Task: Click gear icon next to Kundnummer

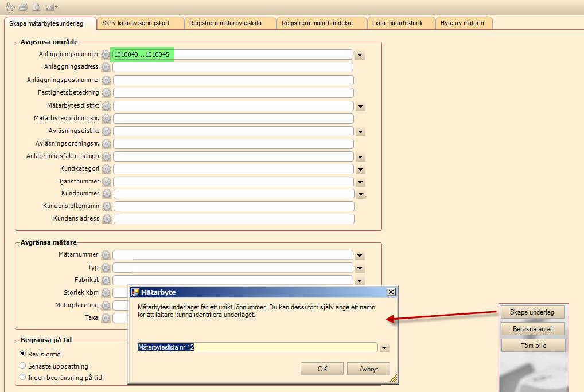Action: (107, 194)
